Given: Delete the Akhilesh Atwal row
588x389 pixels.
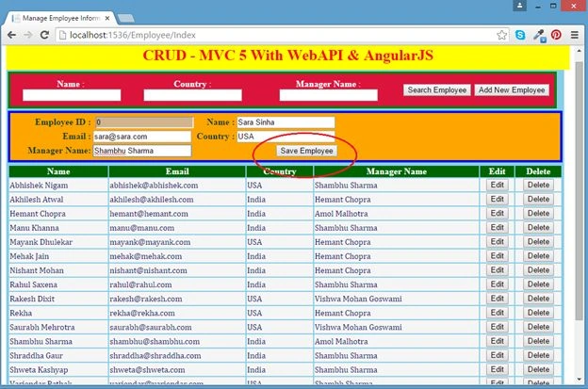Looking at the screenshot, I should pos(538,200).
